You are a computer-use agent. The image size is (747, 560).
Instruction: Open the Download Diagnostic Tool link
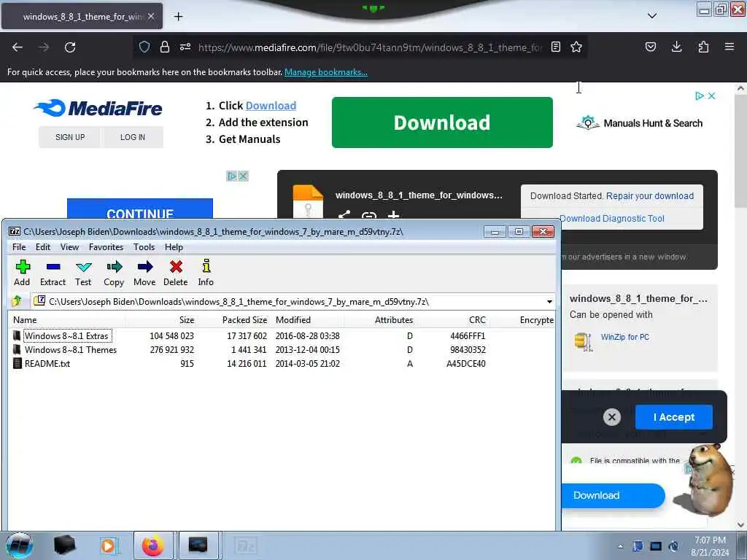coord(612,219)
